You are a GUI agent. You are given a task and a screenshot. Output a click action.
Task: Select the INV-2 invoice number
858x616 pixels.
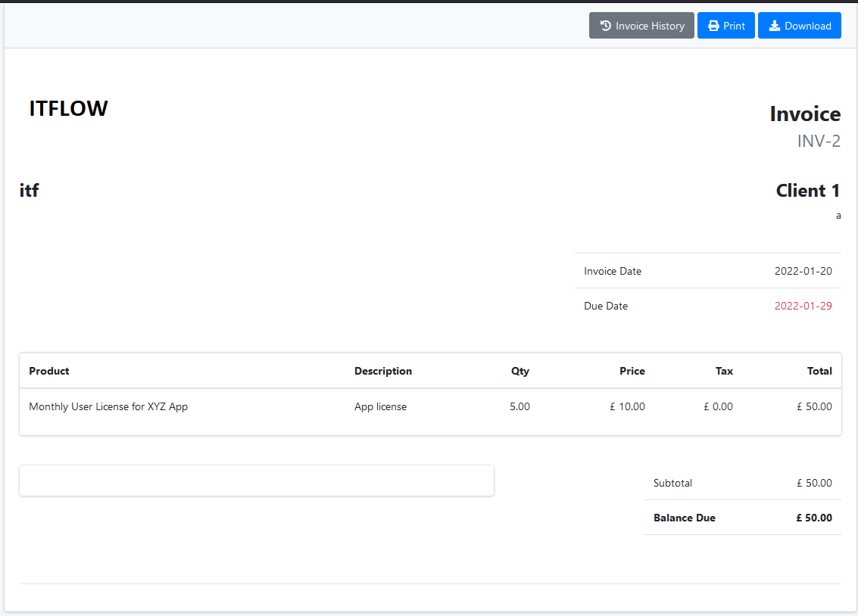pyautogui.click(x=819, y=141)
